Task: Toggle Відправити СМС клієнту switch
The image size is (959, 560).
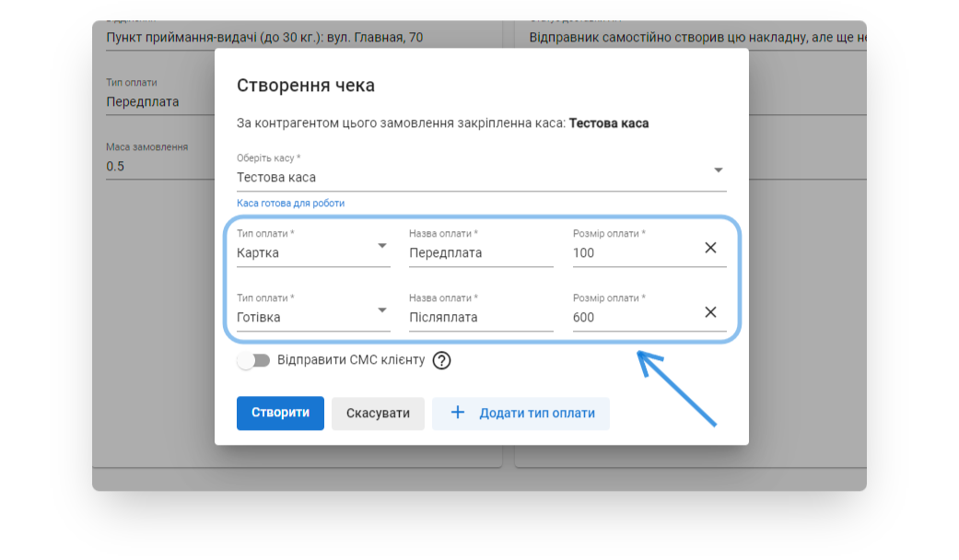Action: point(253,360)
